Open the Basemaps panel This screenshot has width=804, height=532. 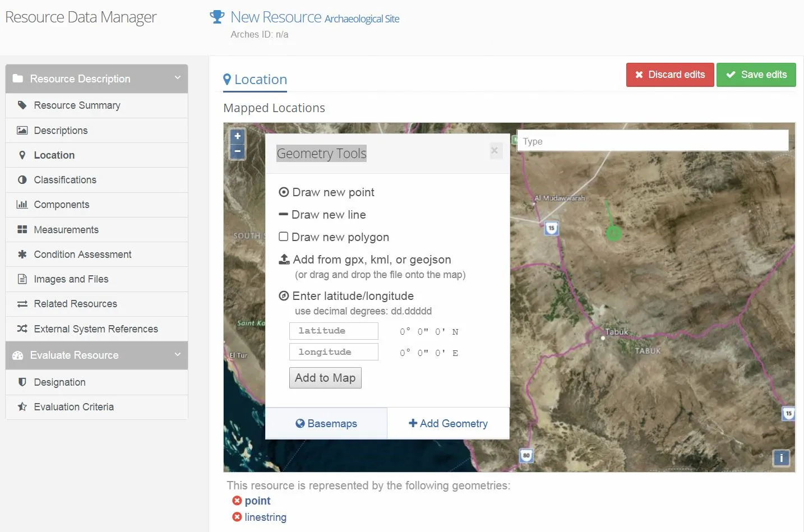click(326, 423)
